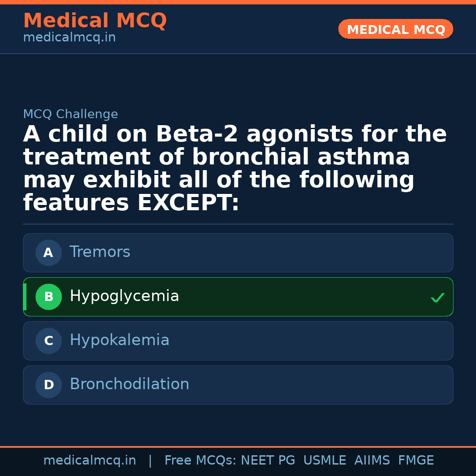Screen dimensions: 476x476
Task: Click the orange Medical MCQ title
Action: point(95,21)
